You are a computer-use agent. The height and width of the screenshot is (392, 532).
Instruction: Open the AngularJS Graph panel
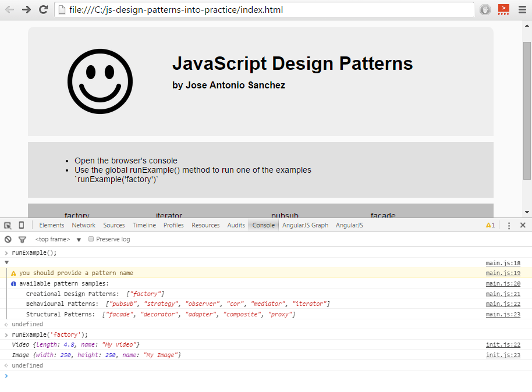pos(305,225)
